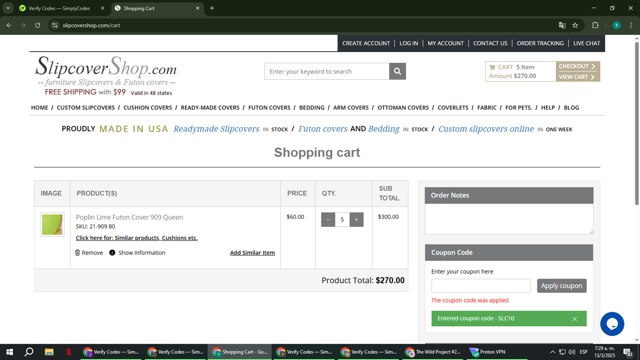Open OTTOMAN COVERS menu
Image resolution: width=640 pixels, height=360 pixels.
click(x=403, y=108)
